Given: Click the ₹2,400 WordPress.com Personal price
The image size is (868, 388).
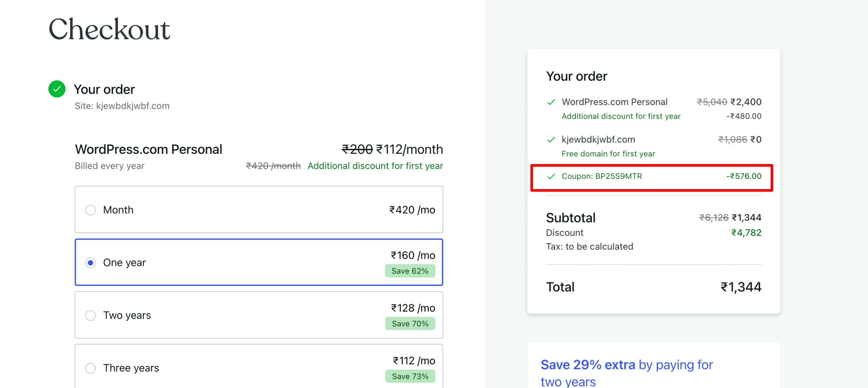Looking at the screenshot, I should (746, 102).
